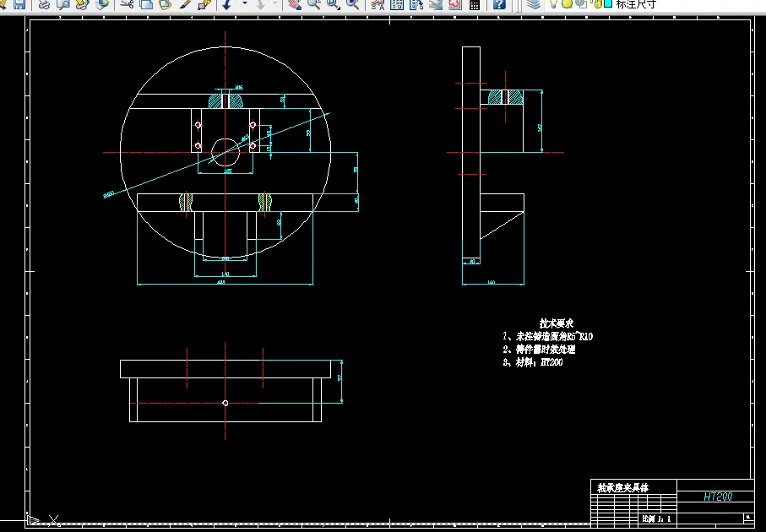766x532 pixels.
Task: Open the Sheet Set Manager icon
Action: pos(436,4)
